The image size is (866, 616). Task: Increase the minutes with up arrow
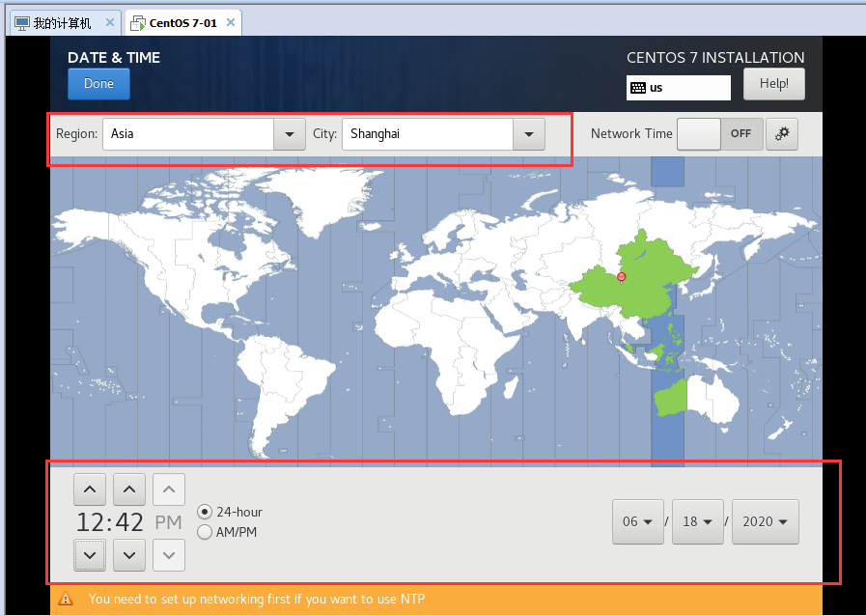[x=129, y=490]
